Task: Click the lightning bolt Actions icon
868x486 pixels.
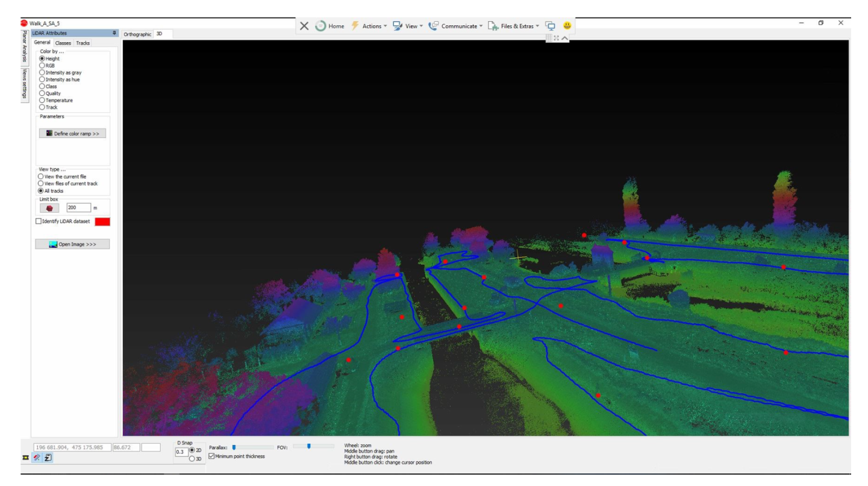Action: (x=355, y=26)
